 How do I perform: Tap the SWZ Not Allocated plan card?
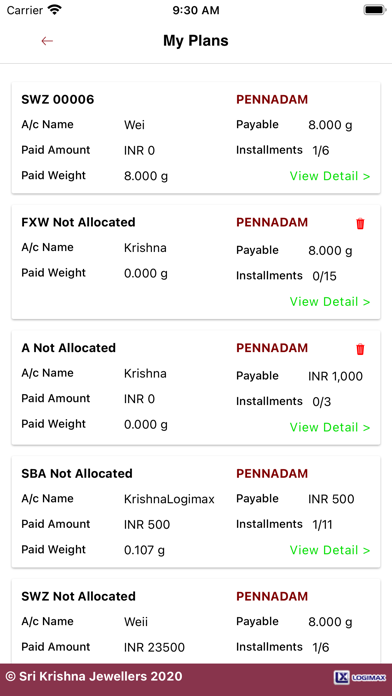pos(196,621)
